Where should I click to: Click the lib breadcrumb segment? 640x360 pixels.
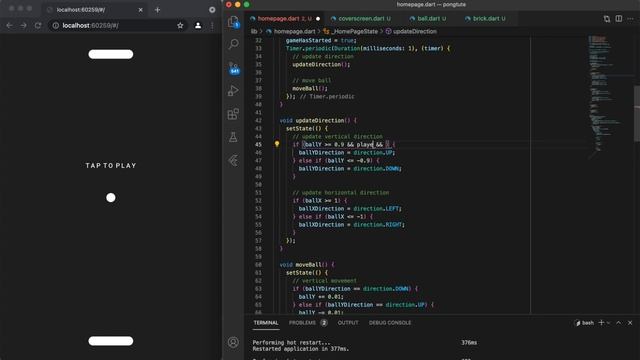[x=254, y=31]
